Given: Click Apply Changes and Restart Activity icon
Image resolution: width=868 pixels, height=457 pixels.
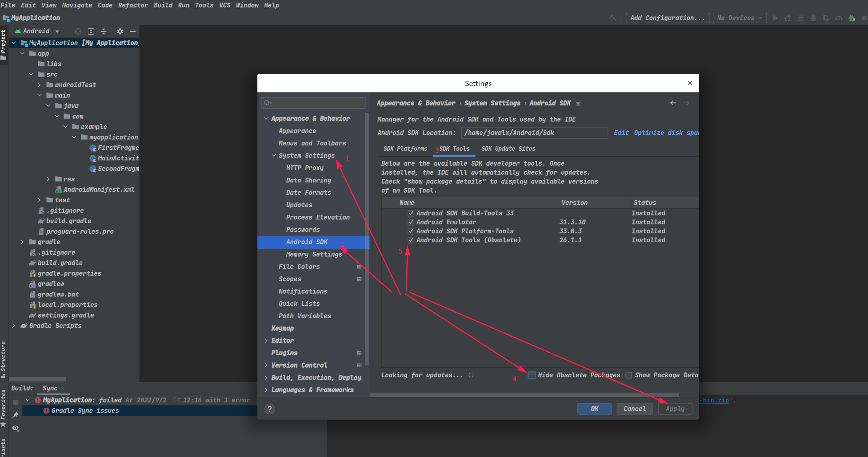Looking at the screenshot, I should (788, 18).
